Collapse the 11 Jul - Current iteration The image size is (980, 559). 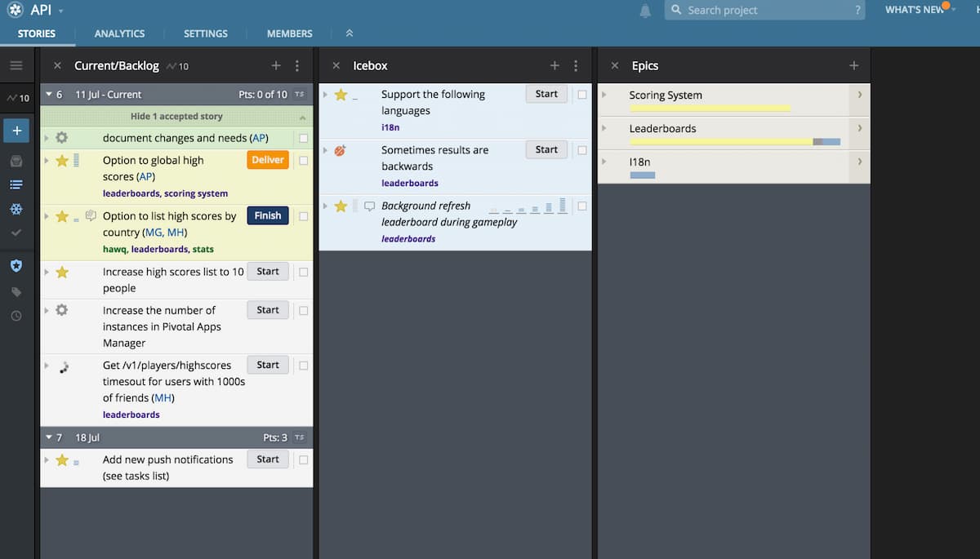click(49, 95)
